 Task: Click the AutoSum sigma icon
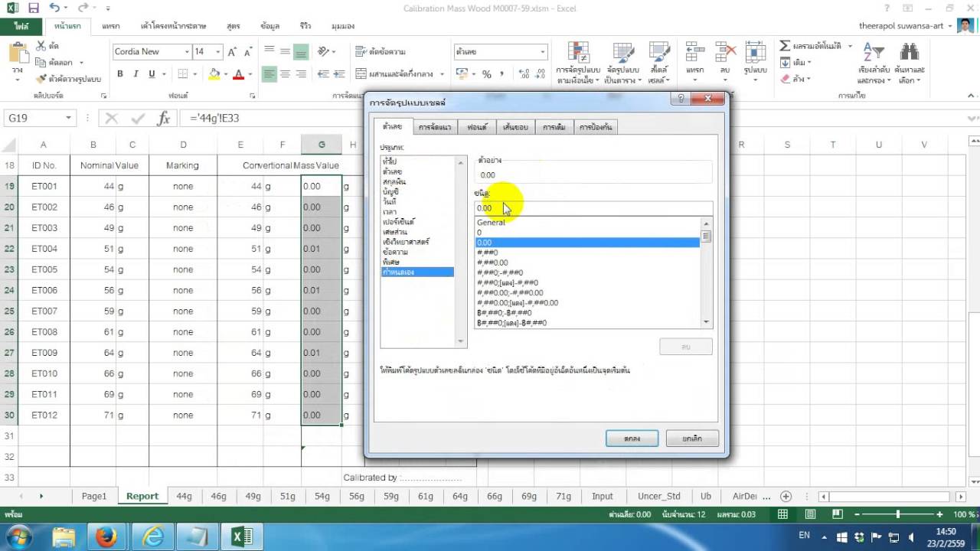[x=785, y=46]
